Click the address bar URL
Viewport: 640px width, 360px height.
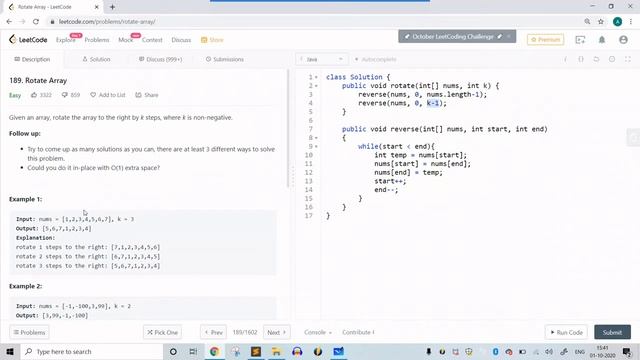107,22
